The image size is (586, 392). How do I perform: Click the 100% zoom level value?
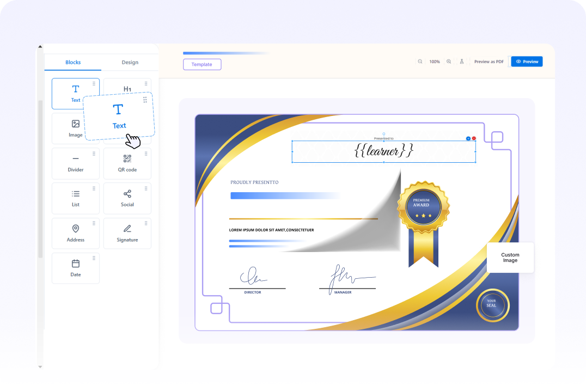click(434, 62)
